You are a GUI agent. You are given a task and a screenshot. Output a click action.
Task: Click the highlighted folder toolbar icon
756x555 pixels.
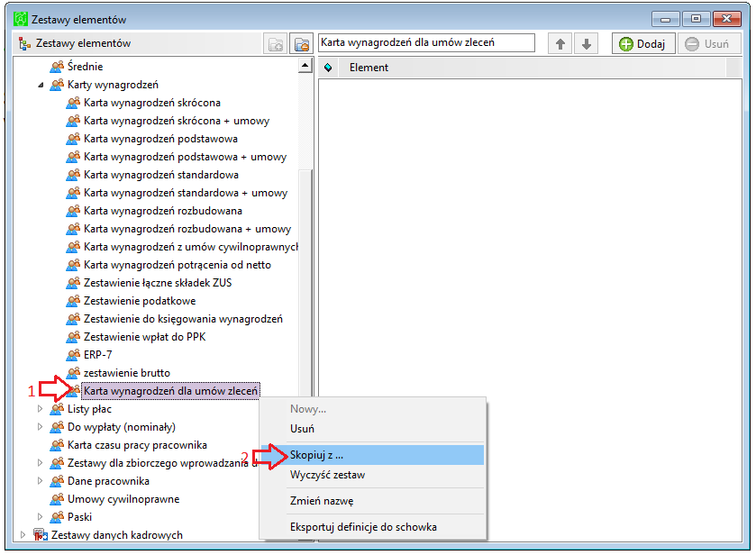[302, 44]
